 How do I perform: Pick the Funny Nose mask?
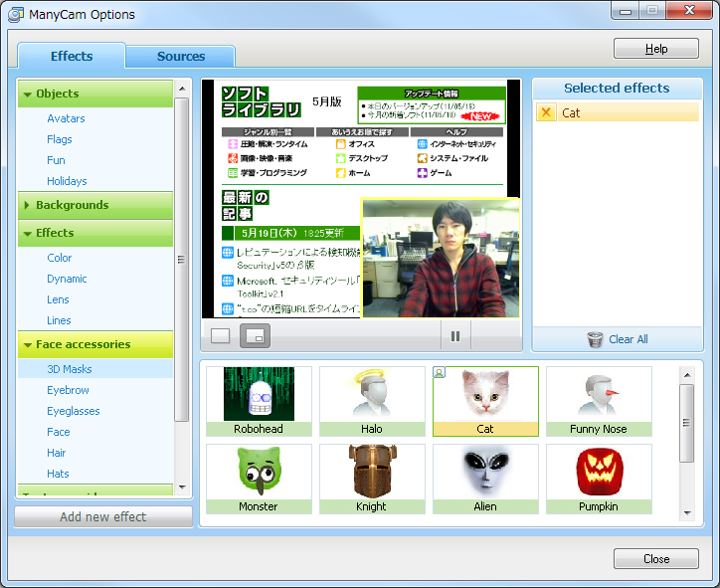pos(599,401)
